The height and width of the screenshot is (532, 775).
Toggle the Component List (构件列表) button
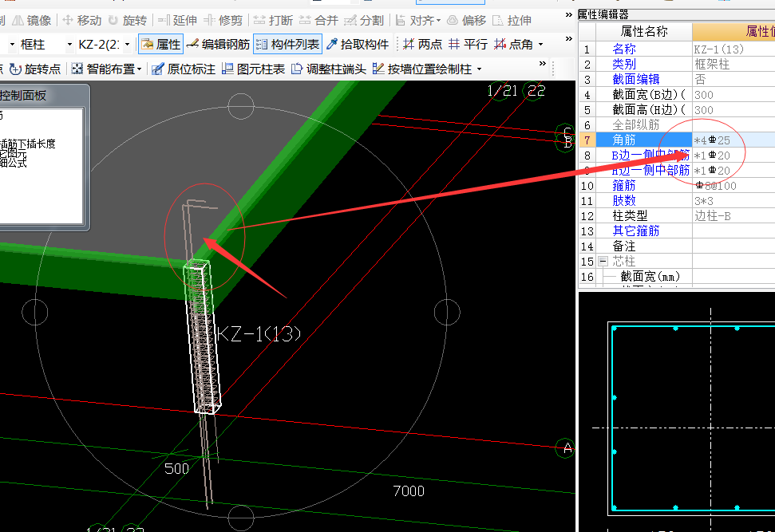point(287,45)
